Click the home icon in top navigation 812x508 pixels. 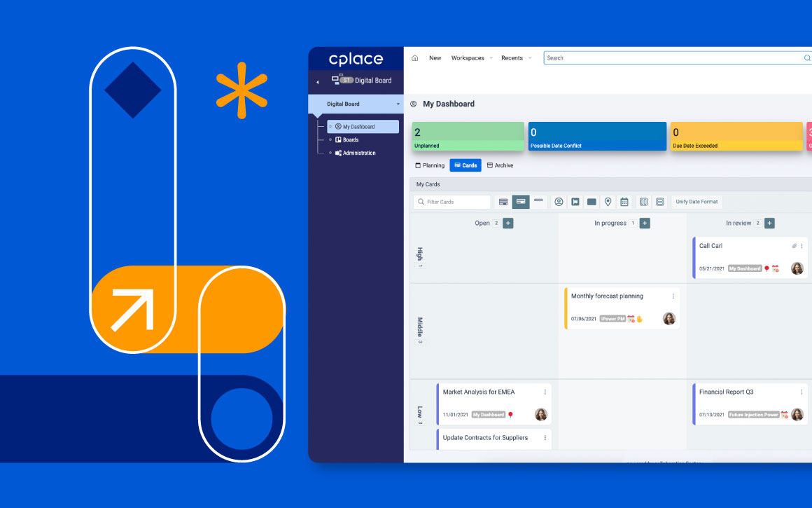[414, 58]
